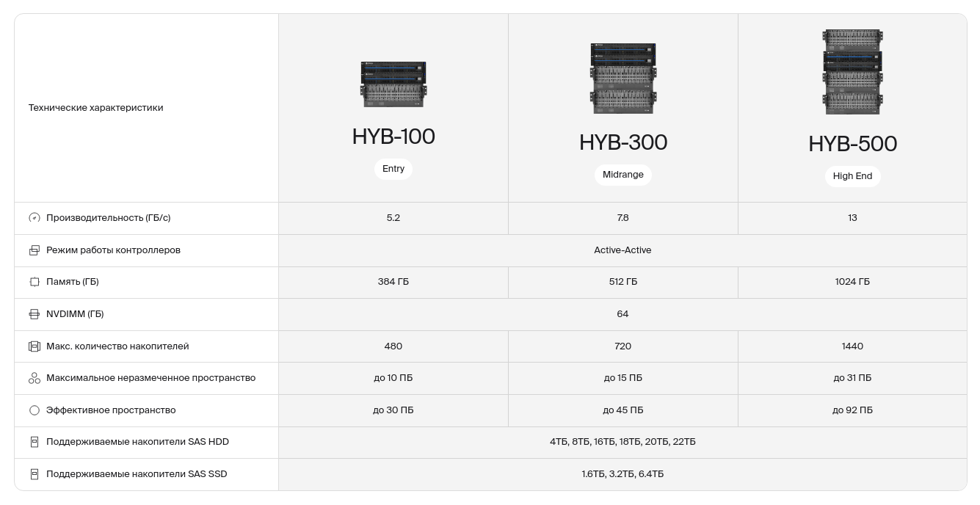980x505 pixels.
Task: Click the three-circles raw capacity icon
Action: 35,378
